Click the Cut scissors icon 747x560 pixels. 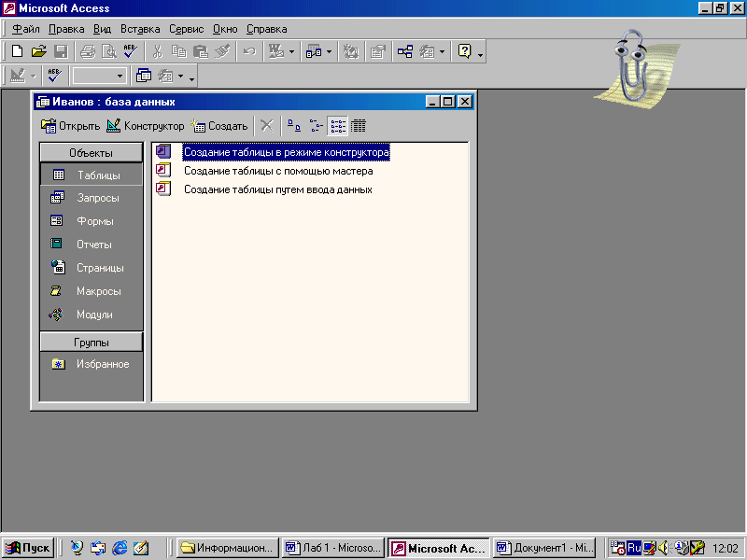[157, 51]
